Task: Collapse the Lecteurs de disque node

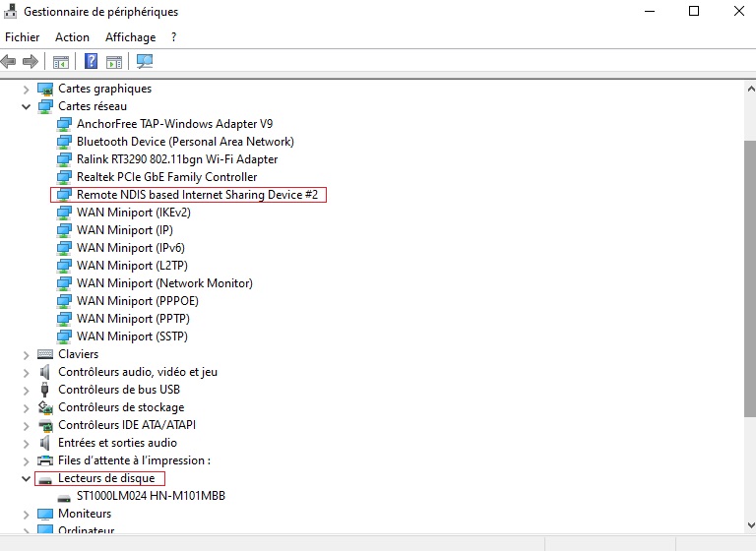Action: (x=26, y=479)
